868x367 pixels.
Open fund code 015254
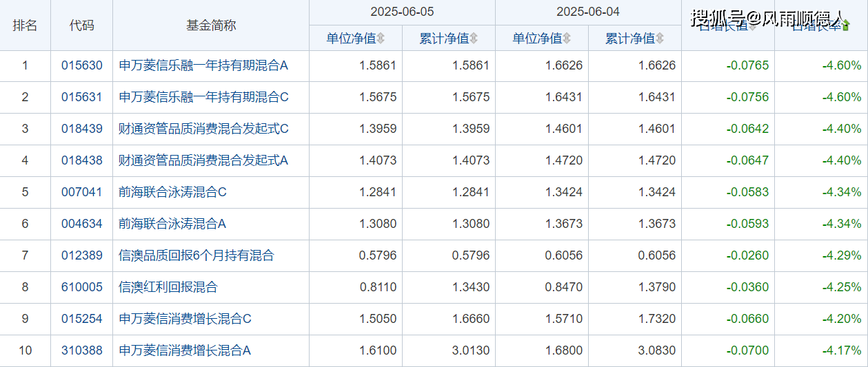(x=81, y=319)
